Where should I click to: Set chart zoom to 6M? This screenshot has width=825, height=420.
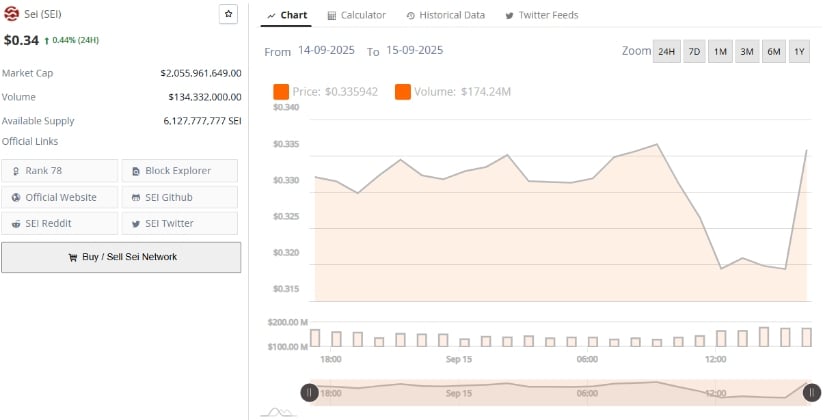click(774, 52)
